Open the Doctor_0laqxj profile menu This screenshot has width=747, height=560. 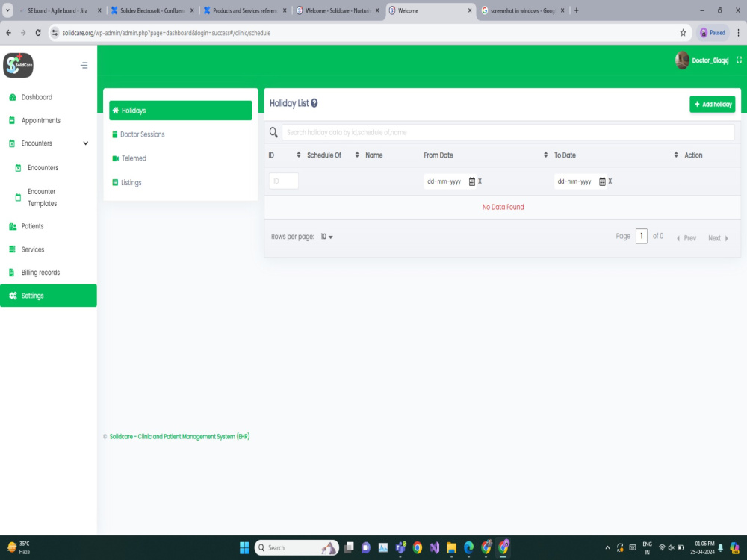[x=702, y=60]
